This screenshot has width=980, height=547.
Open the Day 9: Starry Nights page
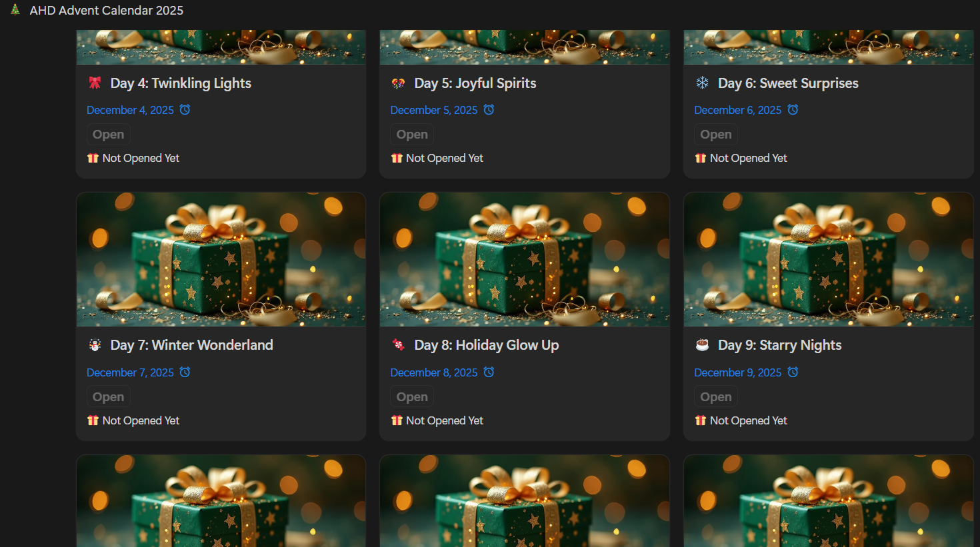tap(779, 345)
